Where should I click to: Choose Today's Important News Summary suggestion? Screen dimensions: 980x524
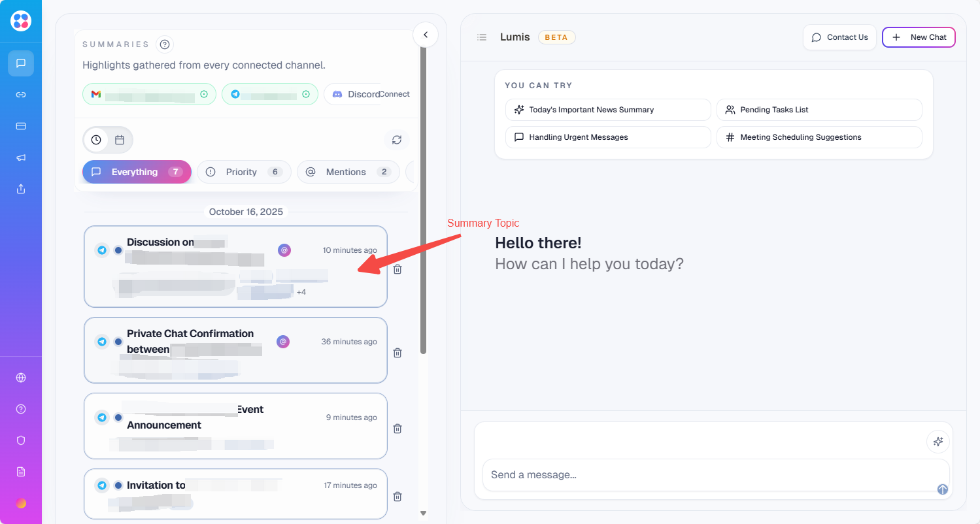[x=607, y=110]
